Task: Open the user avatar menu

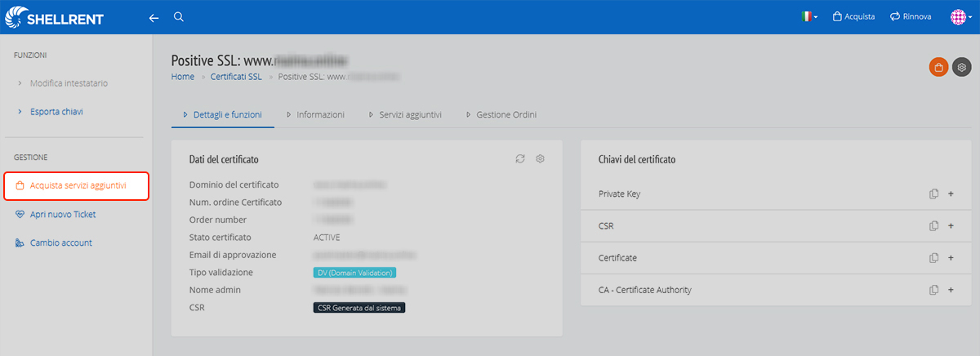Action: (961, 17)
